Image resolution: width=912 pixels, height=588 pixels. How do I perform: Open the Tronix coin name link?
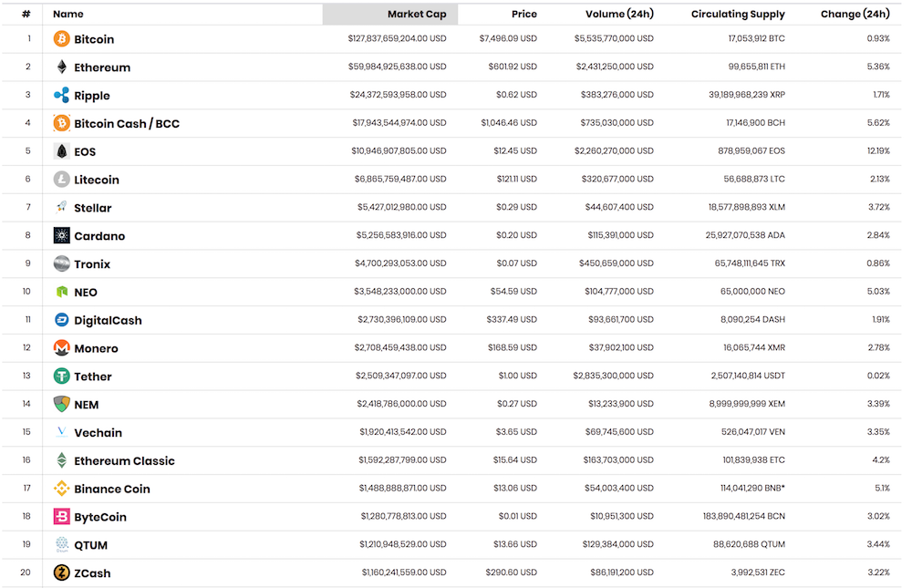click(x=92, y=264)
